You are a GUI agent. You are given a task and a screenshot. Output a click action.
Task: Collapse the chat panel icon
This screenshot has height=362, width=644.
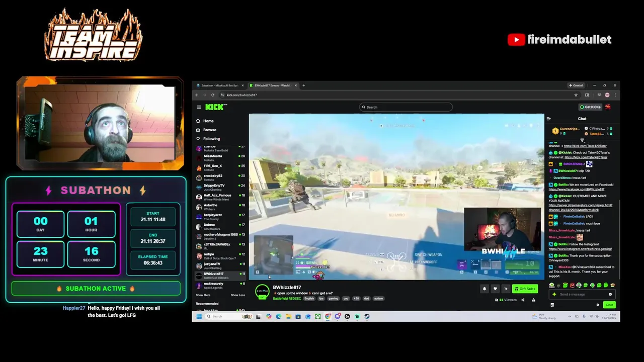(x=548, y=119)
